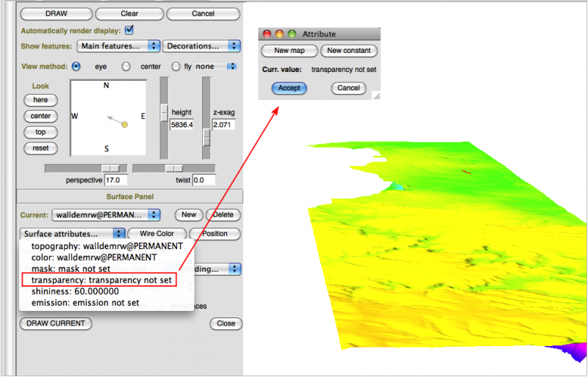Click the top look button

point(40,132)
